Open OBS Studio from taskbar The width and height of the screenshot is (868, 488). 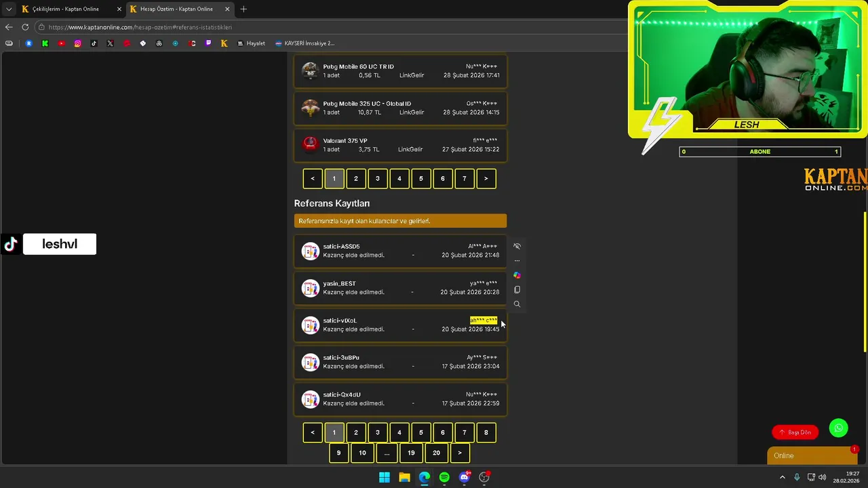pyautogui.click(x=484, y=477)
